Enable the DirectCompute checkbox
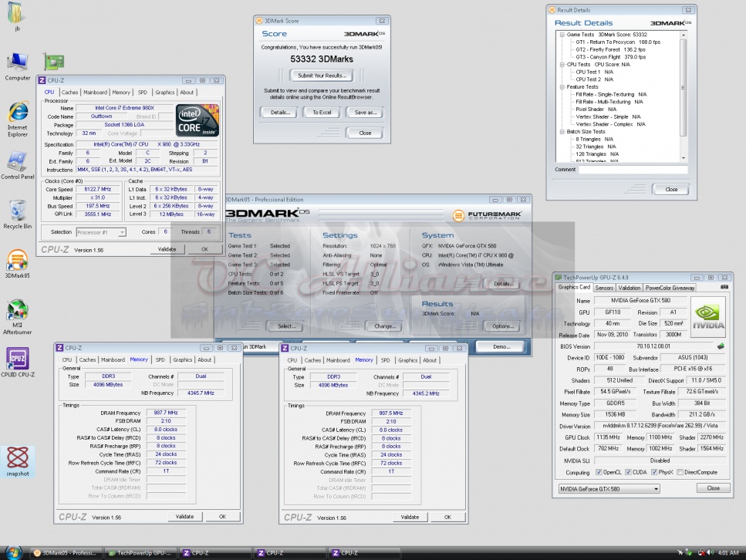Screen dimensions: 746x560 pyautogui.click(x=680, y=472)
